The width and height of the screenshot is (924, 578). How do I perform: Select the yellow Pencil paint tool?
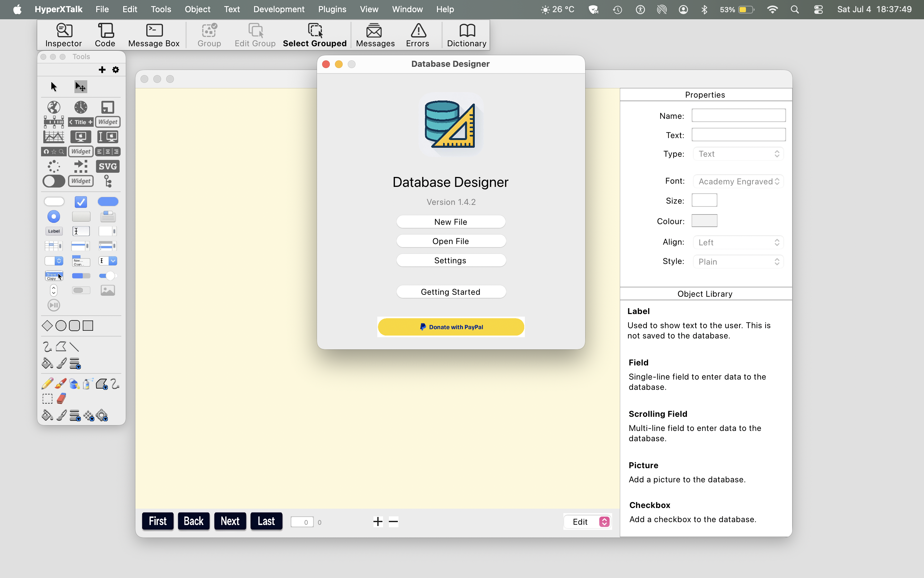[x=47, y=383]
